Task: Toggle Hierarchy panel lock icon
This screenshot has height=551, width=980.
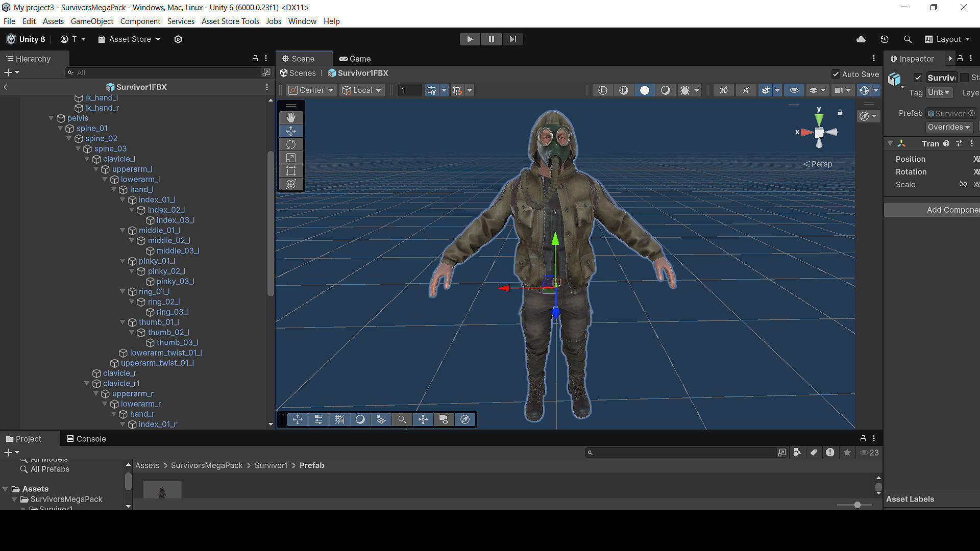Action: [255, 59]
